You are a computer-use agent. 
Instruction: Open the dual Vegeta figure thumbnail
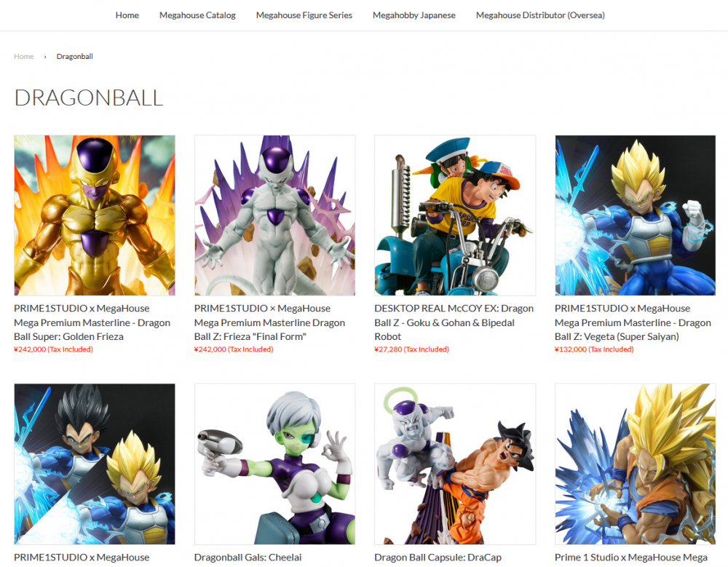(x=95, y=464)
